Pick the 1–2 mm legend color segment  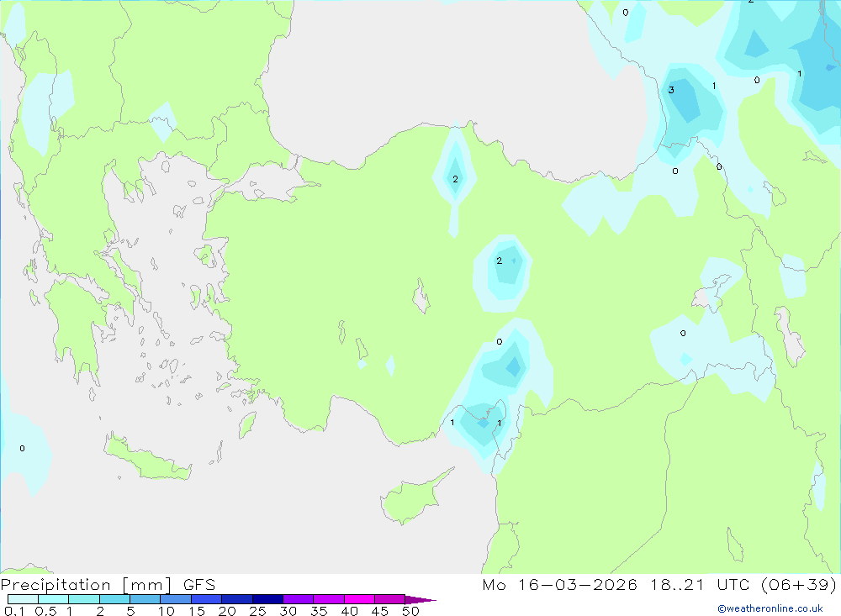tap(83, 599)
